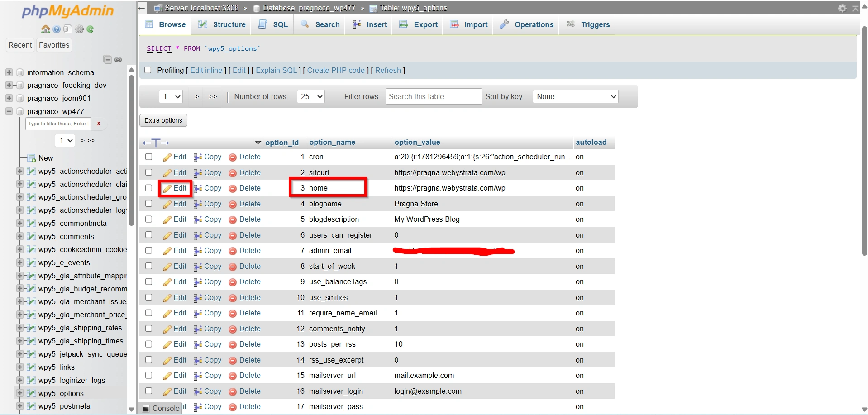Viewport: 868px width, 415px height.
Task: Focus the Search this table field
Action: 434,96
